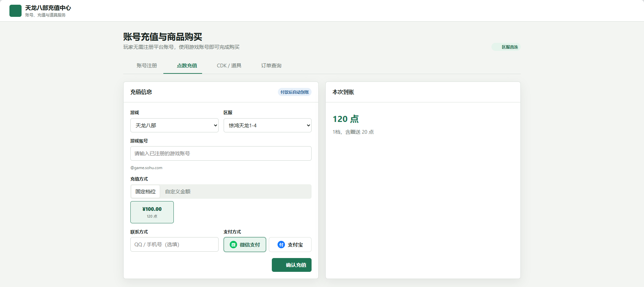This screenshot has width=644, height=287.
Task: Choose 支付宝 payment method
Action: [290, 245]
